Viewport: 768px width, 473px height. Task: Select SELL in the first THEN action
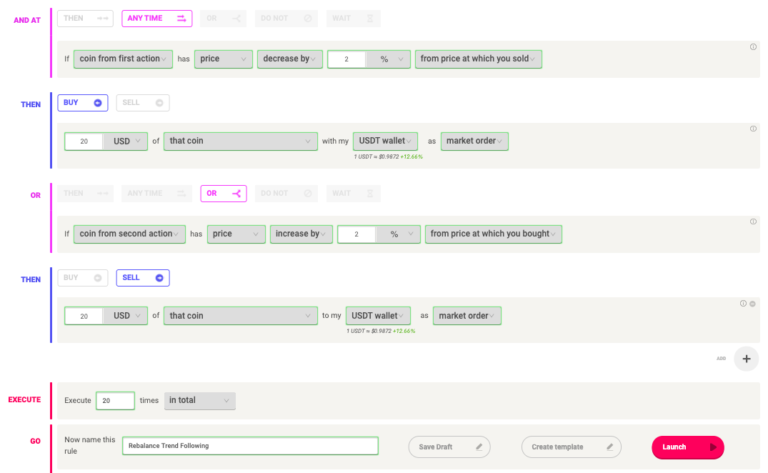point(143,103)
